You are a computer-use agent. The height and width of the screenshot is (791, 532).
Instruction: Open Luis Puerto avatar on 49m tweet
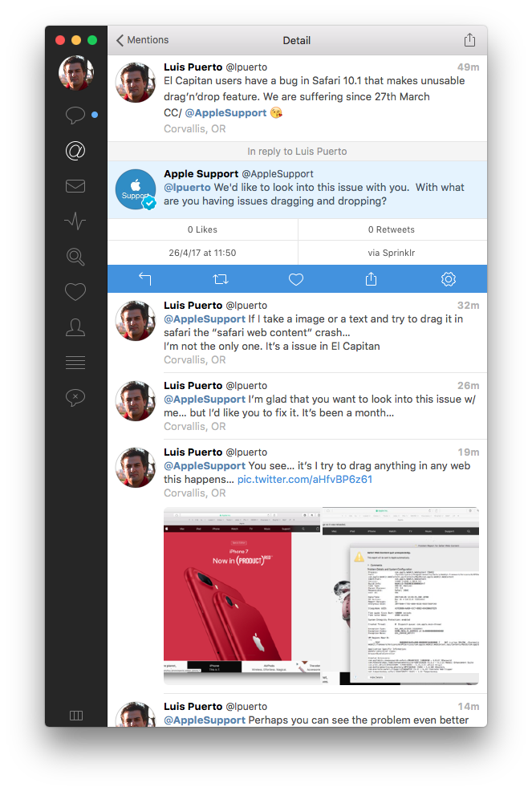click(x=136, y=83)
